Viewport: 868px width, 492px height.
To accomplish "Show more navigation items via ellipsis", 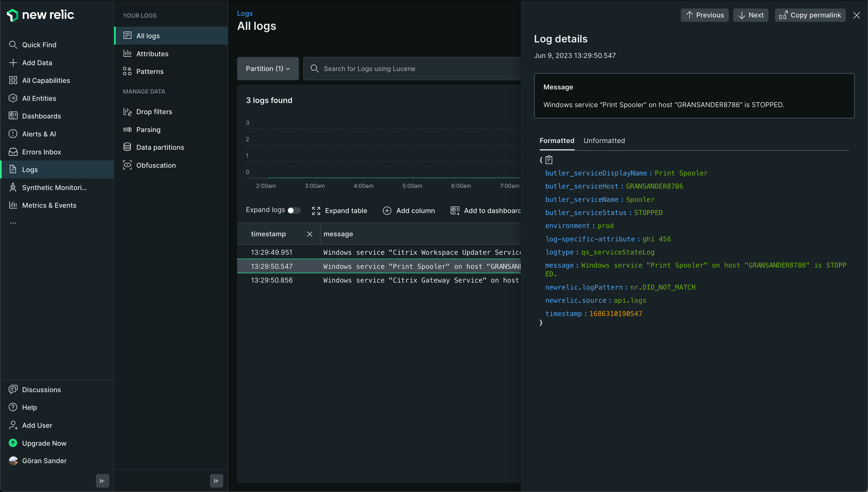I will click(x=13, y=223).
